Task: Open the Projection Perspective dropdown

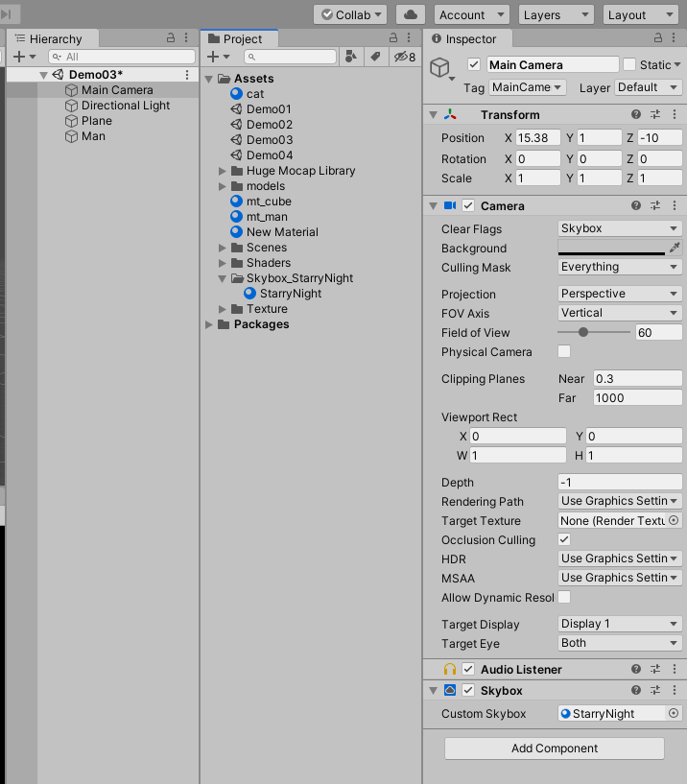Action: coord(620,294)
